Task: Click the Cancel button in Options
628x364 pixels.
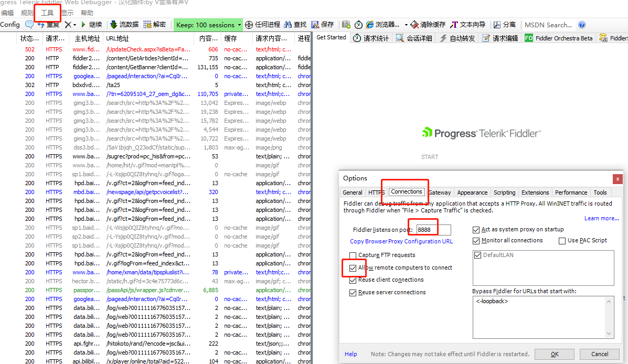Action: click(x=600, y=354)
